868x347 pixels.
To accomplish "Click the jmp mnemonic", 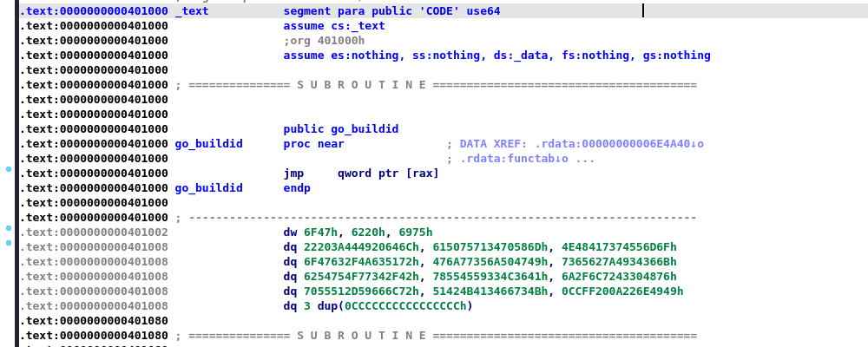I will click(x=293, y=173).
